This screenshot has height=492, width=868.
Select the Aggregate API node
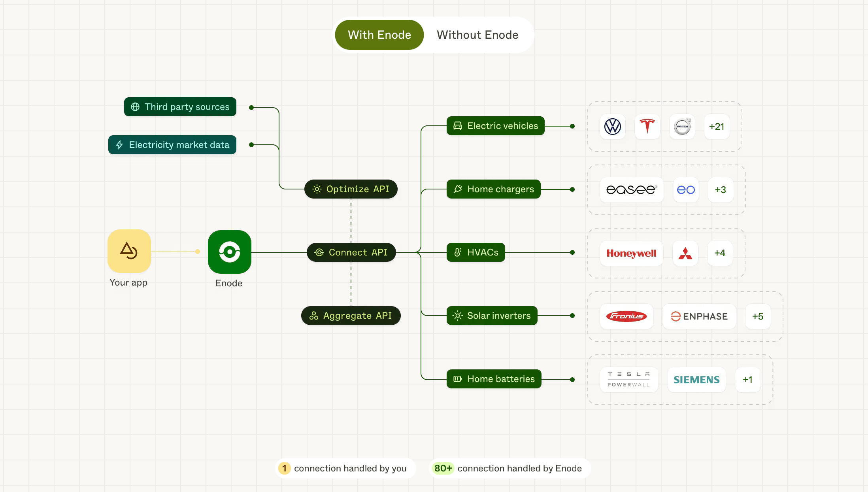[351, 316]
